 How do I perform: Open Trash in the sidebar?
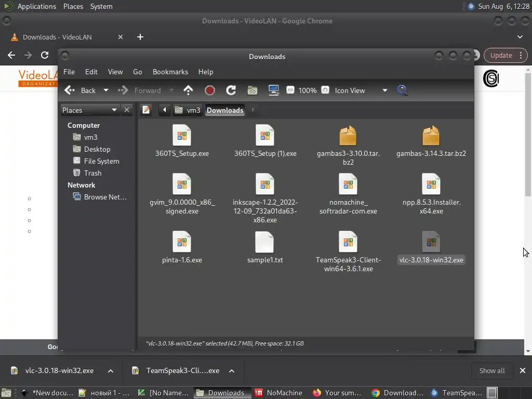87,173
